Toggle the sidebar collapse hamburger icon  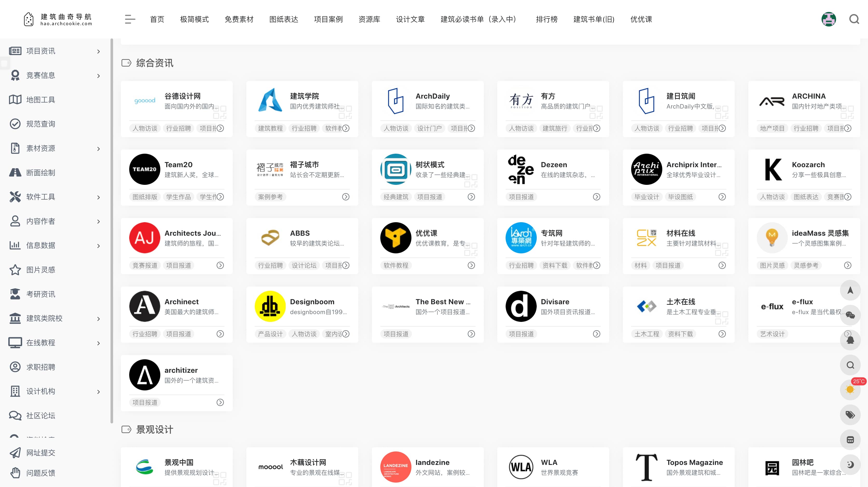click(130, 19)
